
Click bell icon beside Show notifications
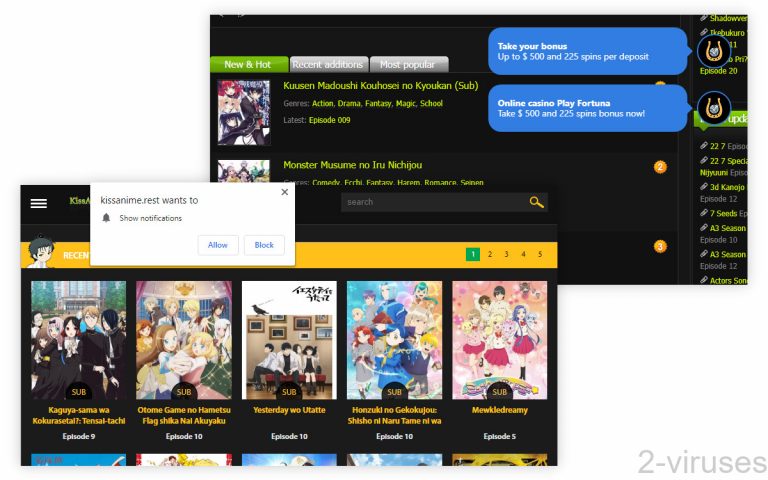pyautogui.click(x=106, y=218)
